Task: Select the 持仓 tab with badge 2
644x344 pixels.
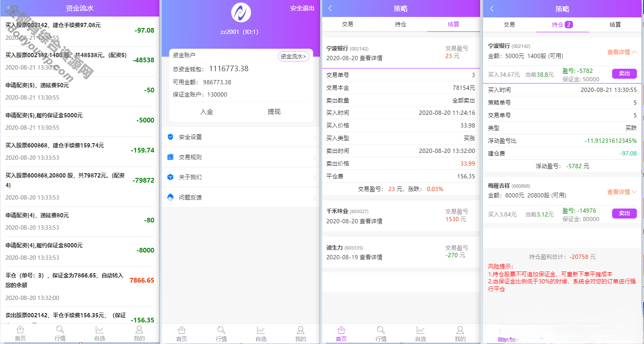Action: tap(562, 25)
